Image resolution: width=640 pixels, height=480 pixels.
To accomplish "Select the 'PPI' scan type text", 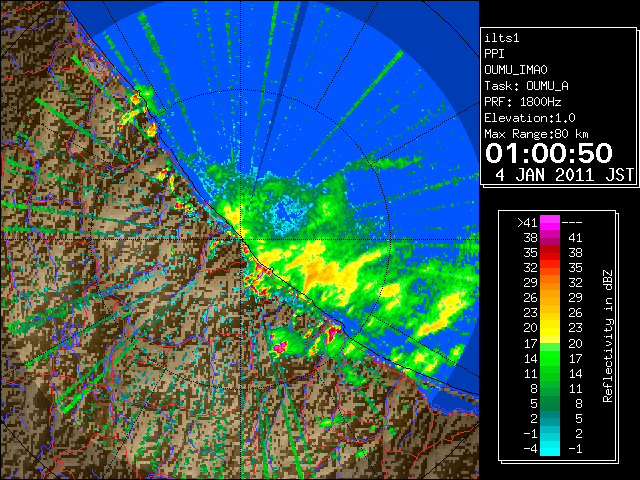I will point(494,54).
